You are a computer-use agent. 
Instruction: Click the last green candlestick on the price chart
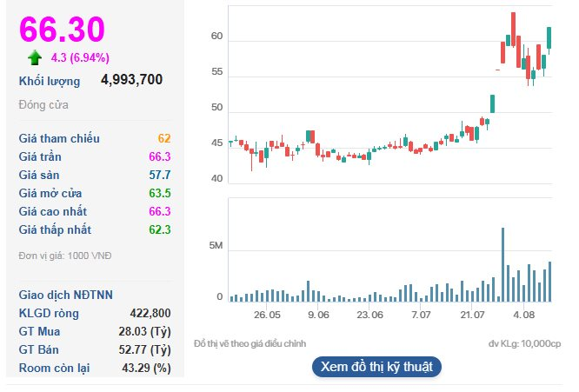coord(549,39)
